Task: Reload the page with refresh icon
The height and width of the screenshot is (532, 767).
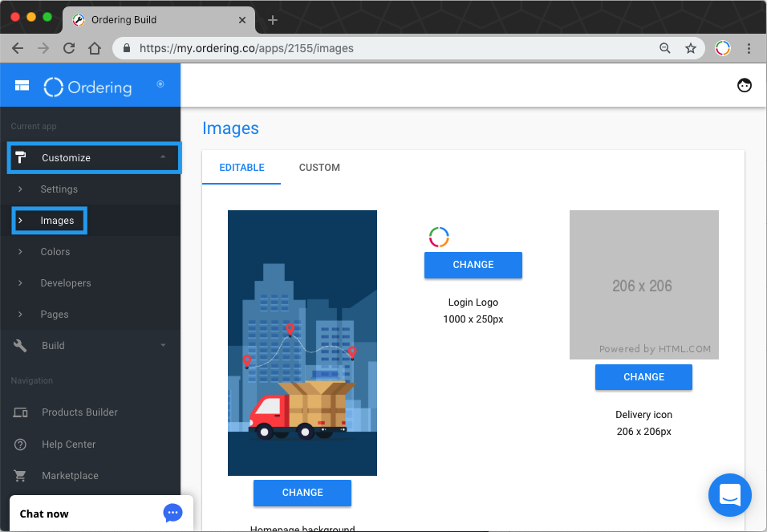Action: [69, 48]
